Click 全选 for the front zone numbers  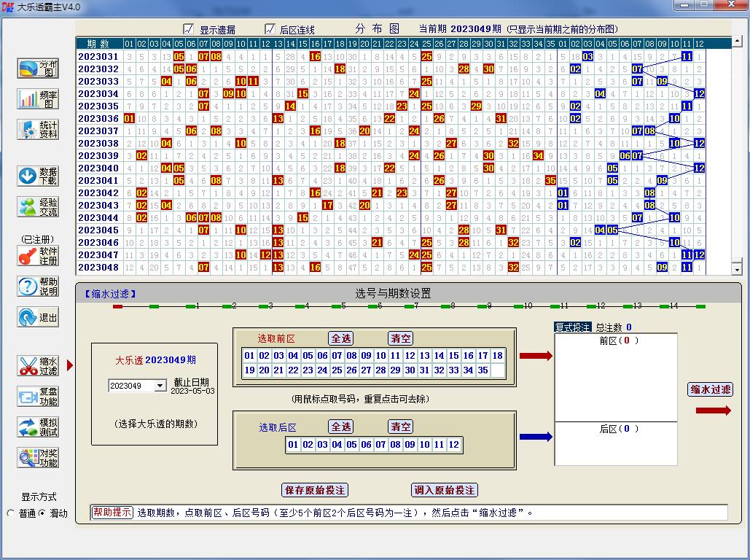[x=341, y=338]
